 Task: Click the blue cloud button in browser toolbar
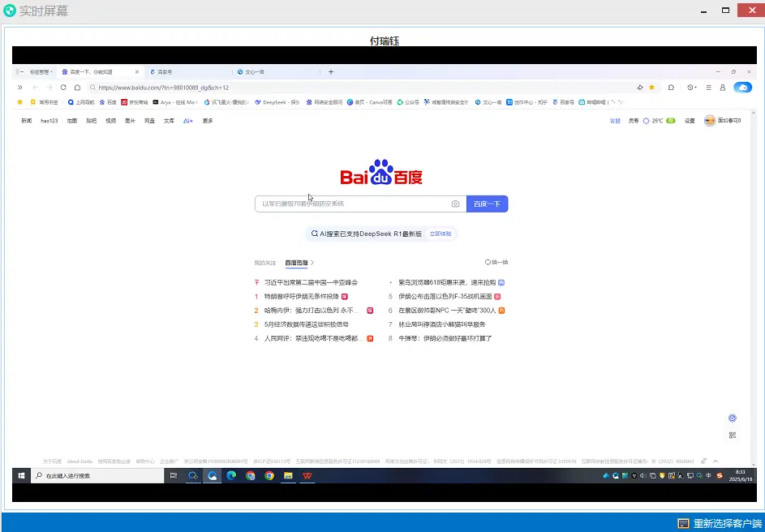[x=742, y=88]
